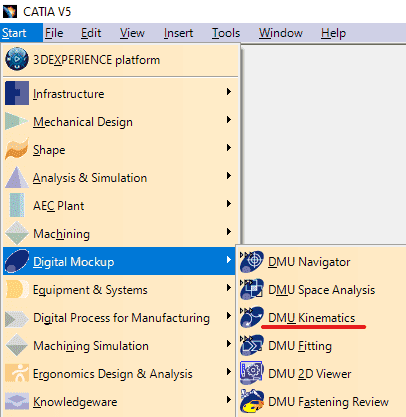Click the DMU Fastening Review icon

252,401
